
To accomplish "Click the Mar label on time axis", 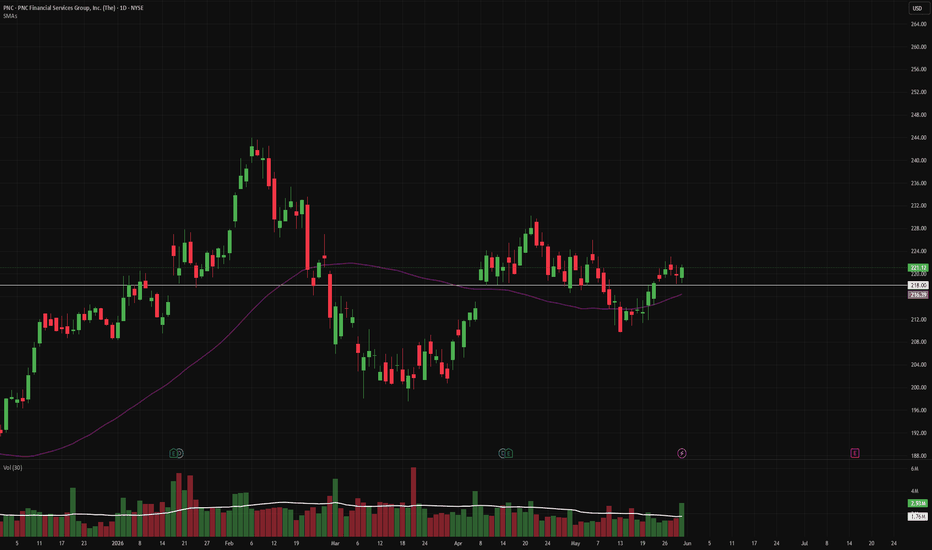I will (x=335, y=543).
